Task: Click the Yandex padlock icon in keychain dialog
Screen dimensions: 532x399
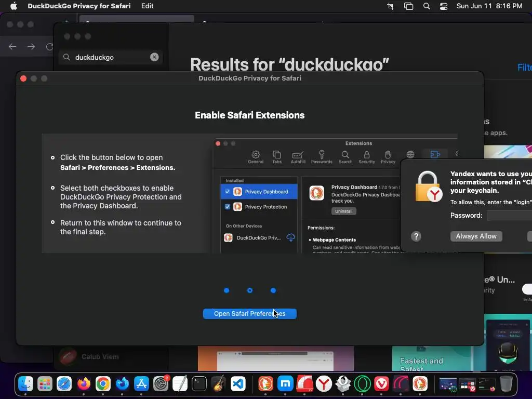Action: click(429, 187)
